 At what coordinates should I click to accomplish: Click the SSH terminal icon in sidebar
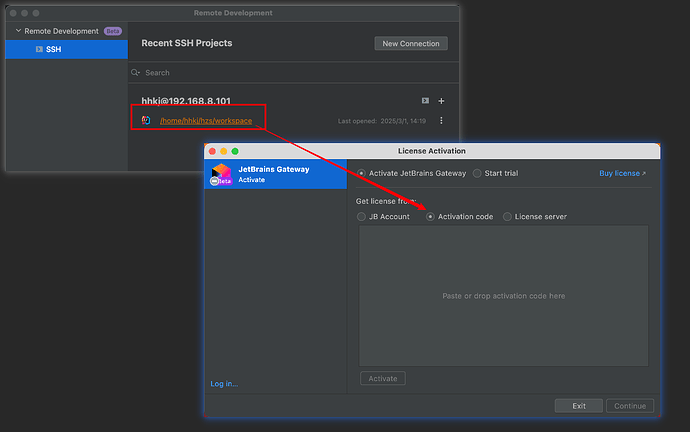39,49
